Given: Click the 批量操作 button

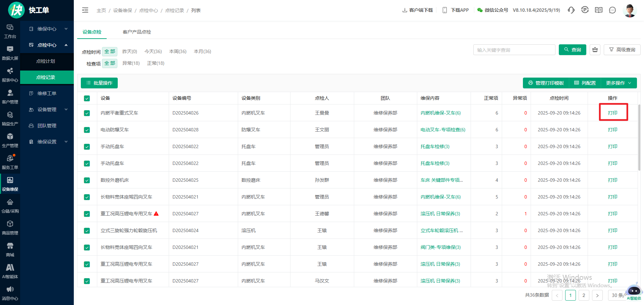Looking at the screenshot, I should (x=99, y=83).
